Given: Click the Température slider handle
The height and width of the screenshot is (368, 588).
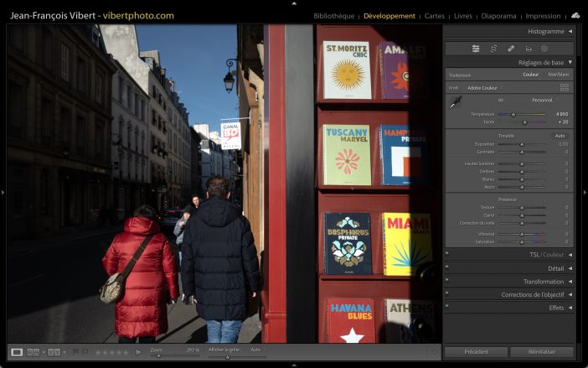Looking at the screenshot, I should click(x=513, y=114).
